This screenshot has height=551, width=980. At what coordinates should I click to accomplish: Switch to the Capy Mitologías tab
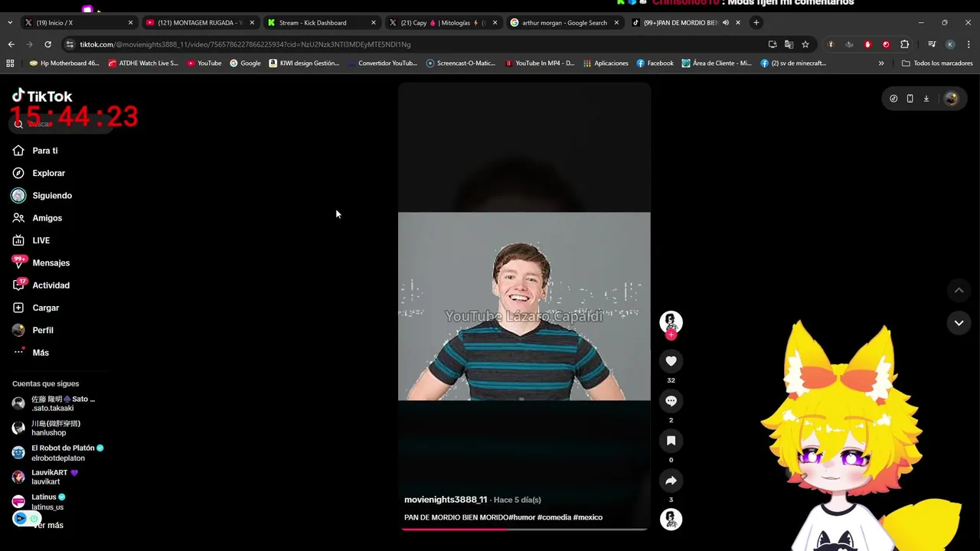[x=443, y=23]
